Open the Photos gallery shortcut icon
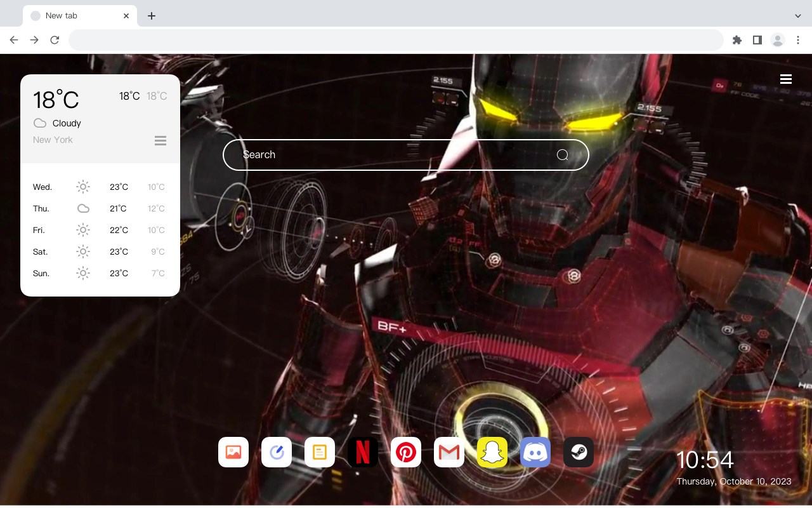The height and width of the screenshot is (508, 812). pos(233,452)
